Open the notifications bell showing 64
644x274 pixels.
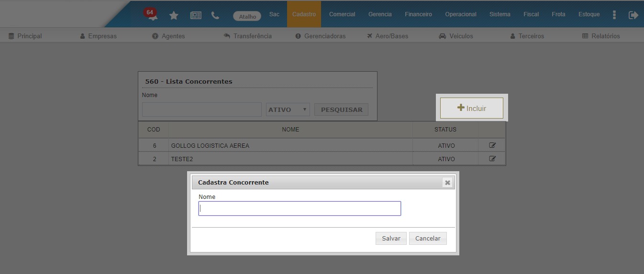click(x=151, y=14)
